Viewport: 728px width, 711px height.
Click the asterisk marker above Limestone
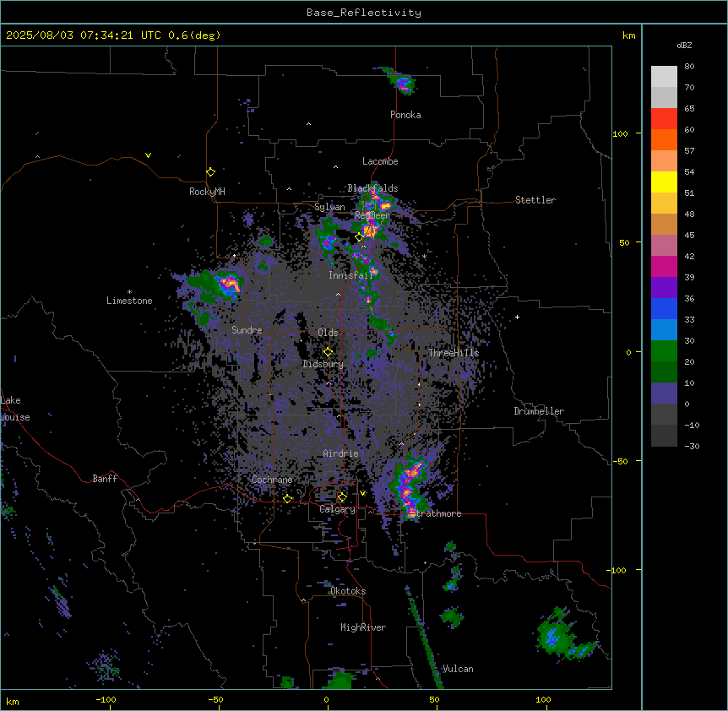(x=129, y=292)
